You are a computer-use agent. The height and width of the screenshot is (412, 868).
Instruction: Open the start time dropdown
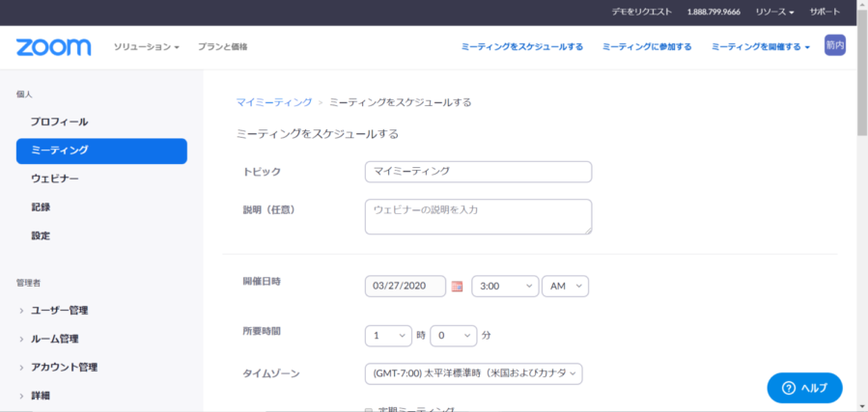tap(504, 287)
